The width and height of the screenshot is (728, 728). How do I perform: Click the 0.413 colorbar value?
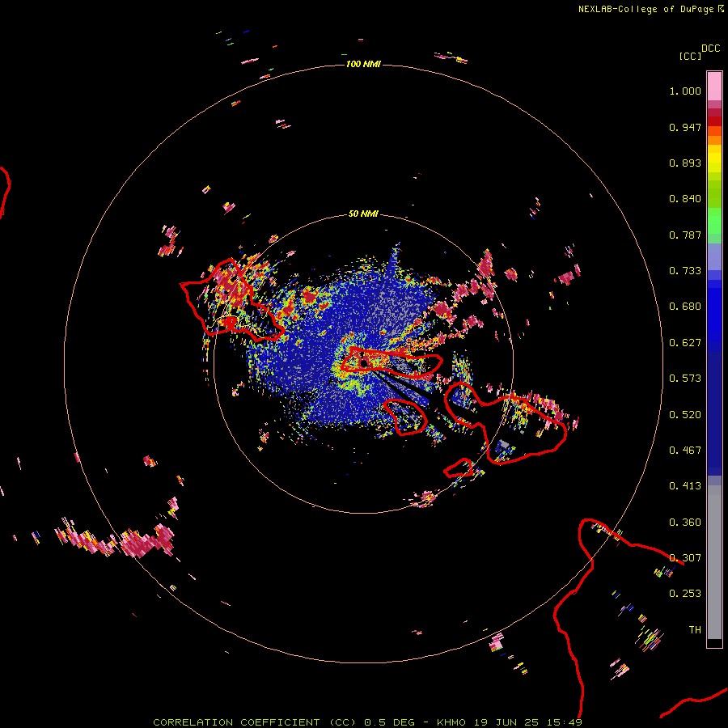coord(685,486)
